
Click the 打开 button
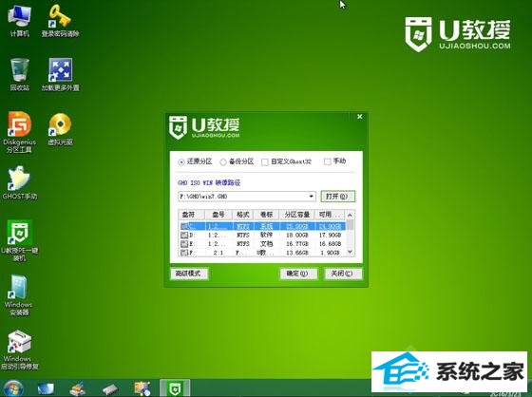(337, 197)
